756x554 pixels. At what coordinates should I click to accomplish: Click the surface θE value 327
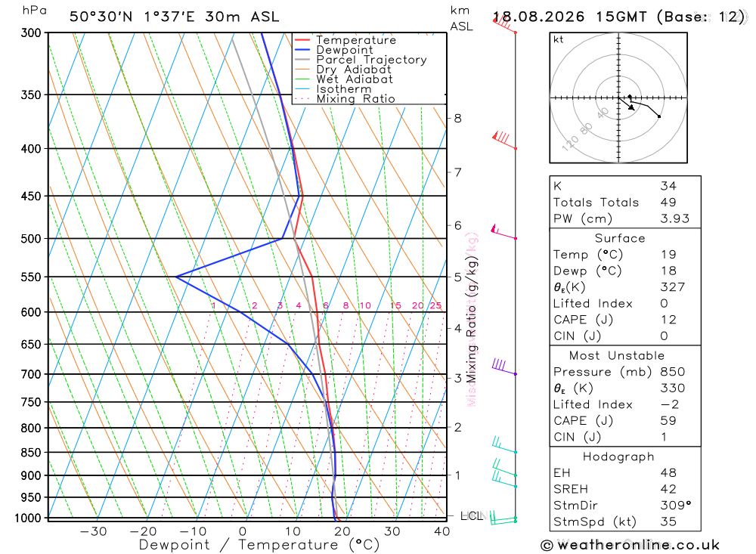tap(673, 287)
